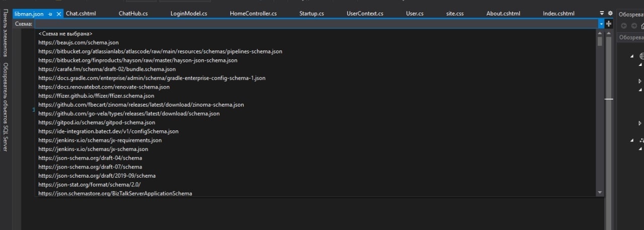Click the Solution Explorer search field
The width and height of the screenshot is (644, 230).
631,37
